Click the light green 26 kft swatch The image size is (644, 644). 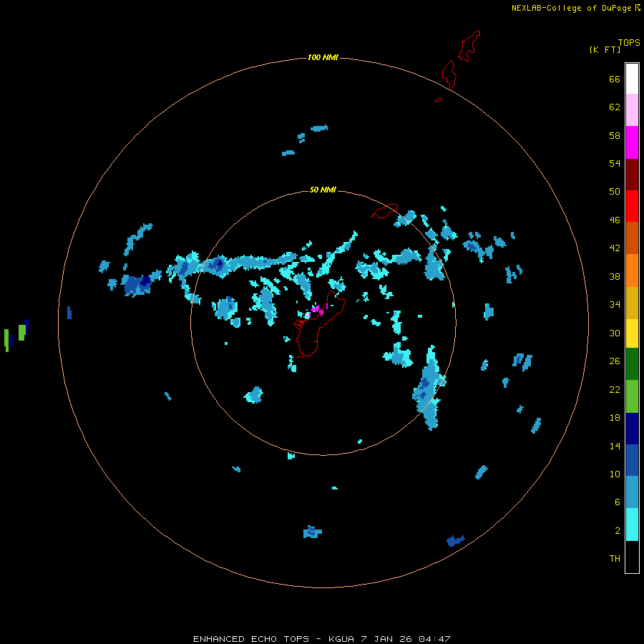[632, 396]
